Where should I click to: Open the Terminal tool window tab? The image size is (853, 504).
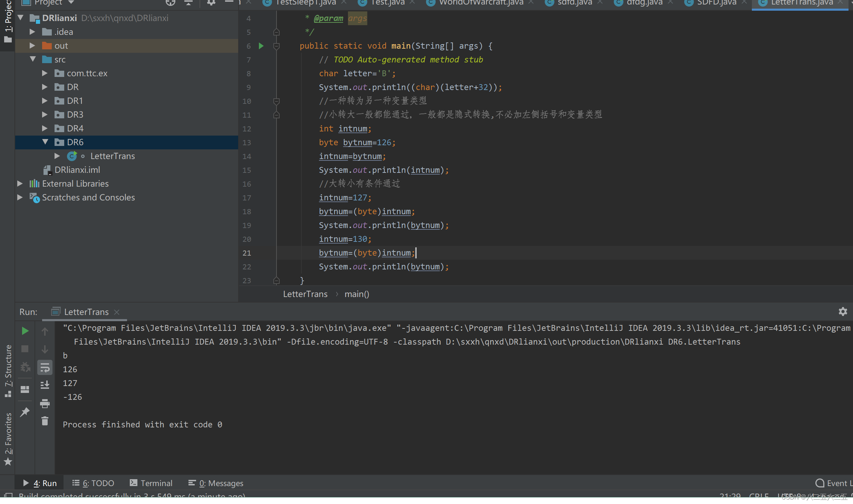point(151,483)
